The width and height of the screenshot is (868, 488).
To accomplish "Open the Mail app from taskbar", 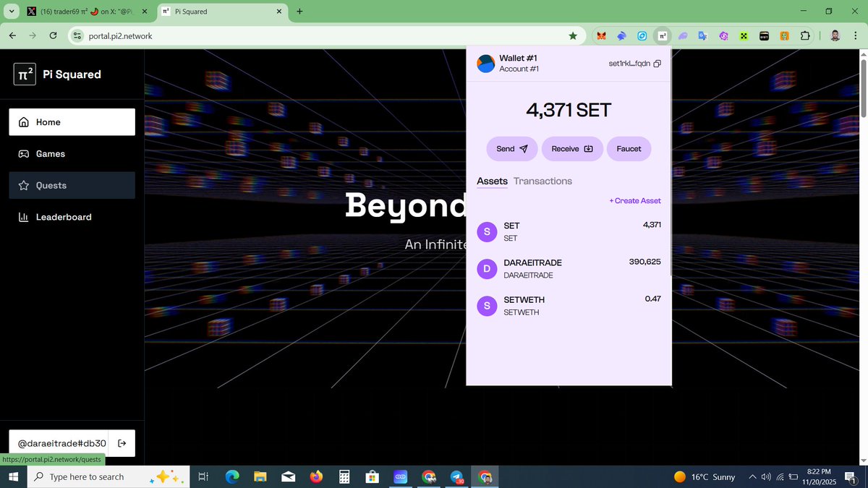I will pos(288,477).
